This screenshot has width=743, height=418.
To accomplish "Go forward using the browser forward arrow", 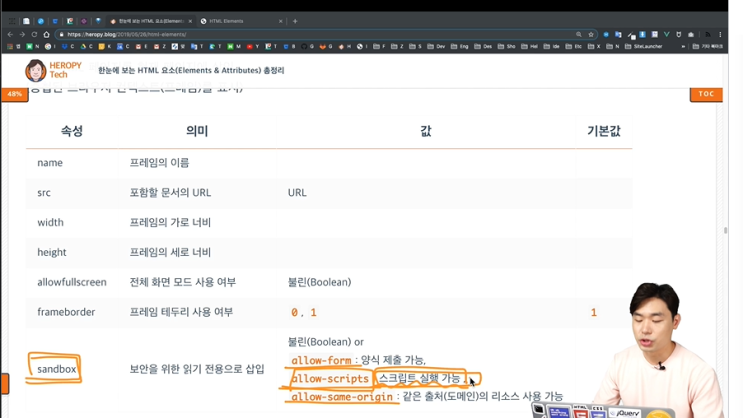I will [x=22, y=34].
